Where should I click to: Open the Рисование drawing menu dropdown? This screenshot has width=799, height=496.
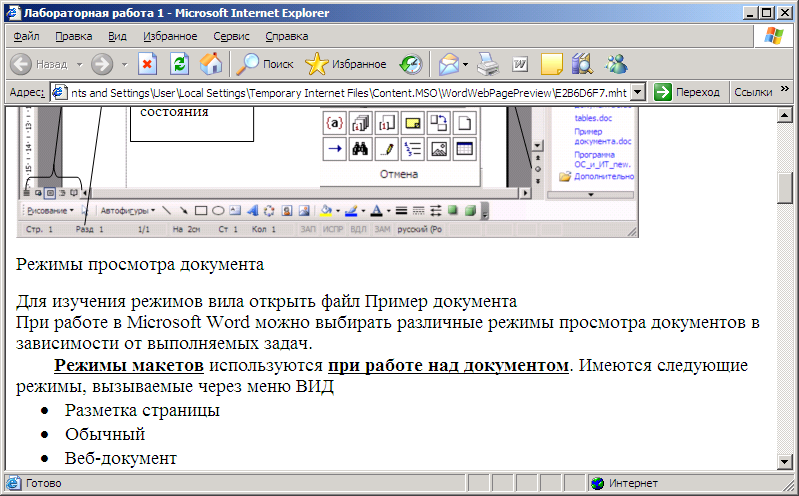click(x=50, y=211)
